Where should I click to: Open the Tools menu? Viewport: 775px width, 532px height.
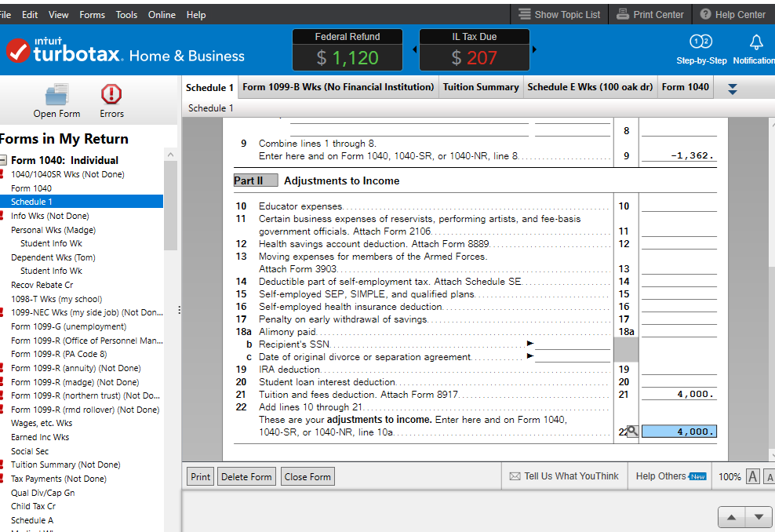pyautogui.click(x=126, y=15)
